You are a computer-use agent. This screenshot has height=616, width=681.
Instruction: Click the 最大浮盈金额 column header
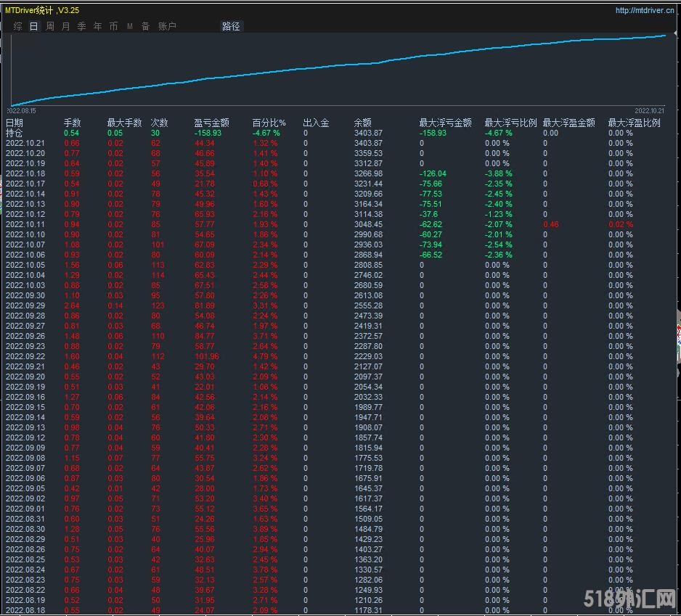(568, 123)
